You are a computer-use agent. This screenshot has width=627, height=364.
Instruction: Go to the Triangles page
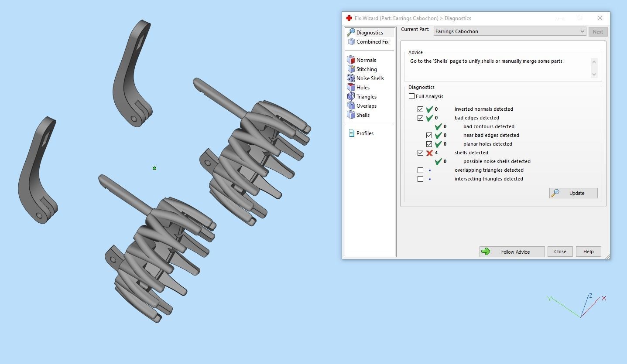[x=367, y=97]
